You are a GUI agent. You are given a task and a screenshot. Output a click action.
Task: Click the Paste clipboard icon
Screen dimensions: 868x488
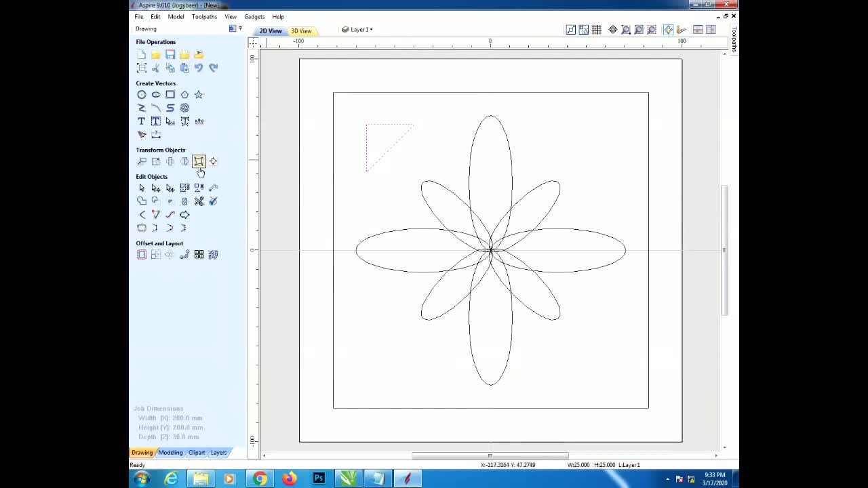pos(184,68)
